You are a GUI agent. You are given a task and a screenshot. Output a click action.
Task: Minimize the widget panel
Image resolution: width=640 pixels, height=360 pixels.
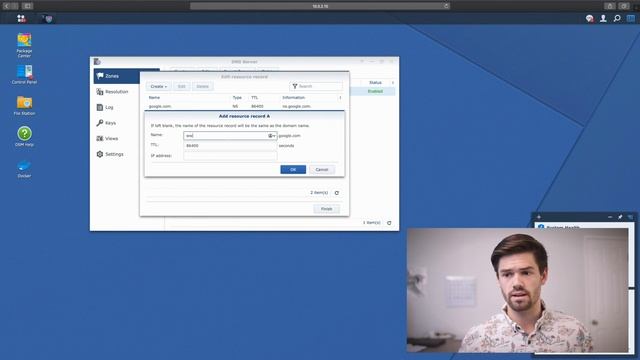click(610, 217)
